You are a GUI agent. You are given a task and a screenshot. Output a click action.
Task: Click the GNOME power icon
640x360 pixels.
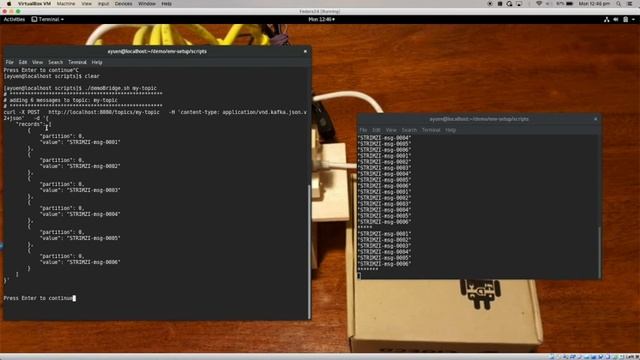click(x=625, y=19)
